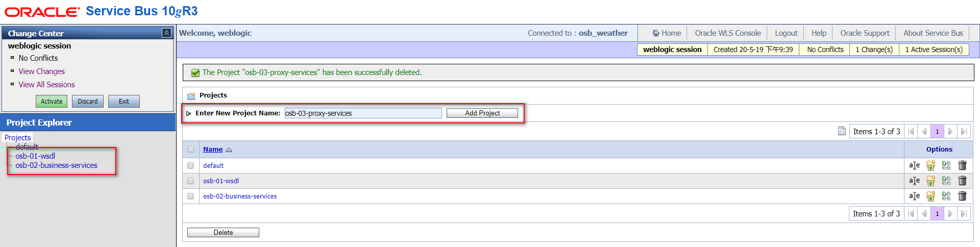Go to first page in the bottom pager

(x=911, y=214)
